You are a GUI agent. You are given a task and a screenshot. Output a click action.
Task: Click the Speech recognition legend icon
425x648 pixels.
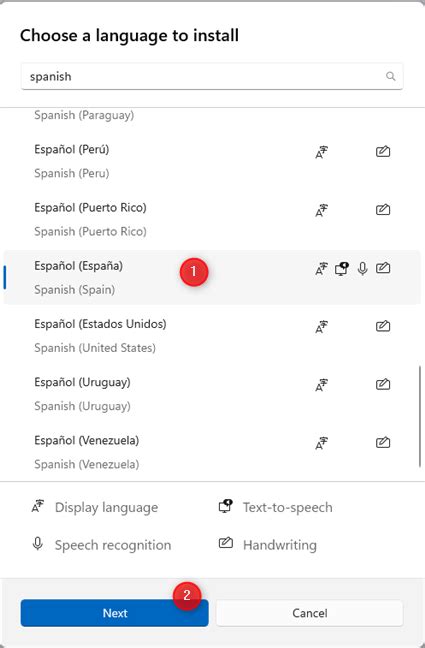[38, 544]
